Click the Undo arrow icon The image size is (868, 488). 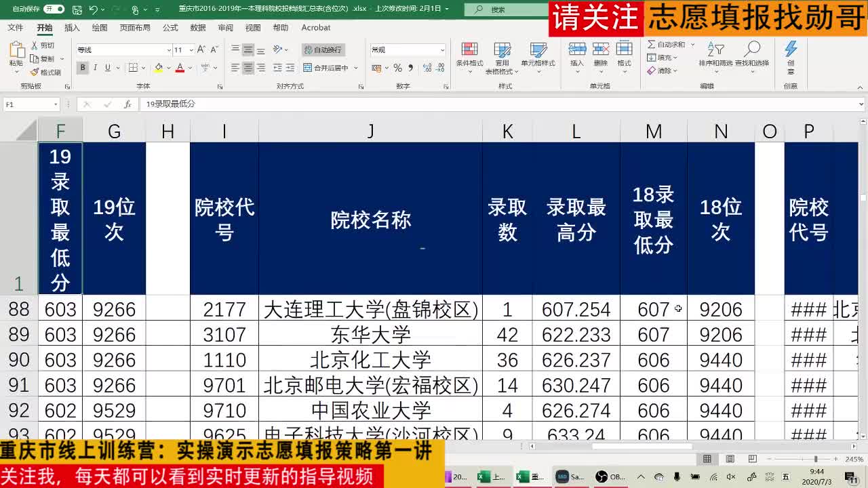coord(93,9)
